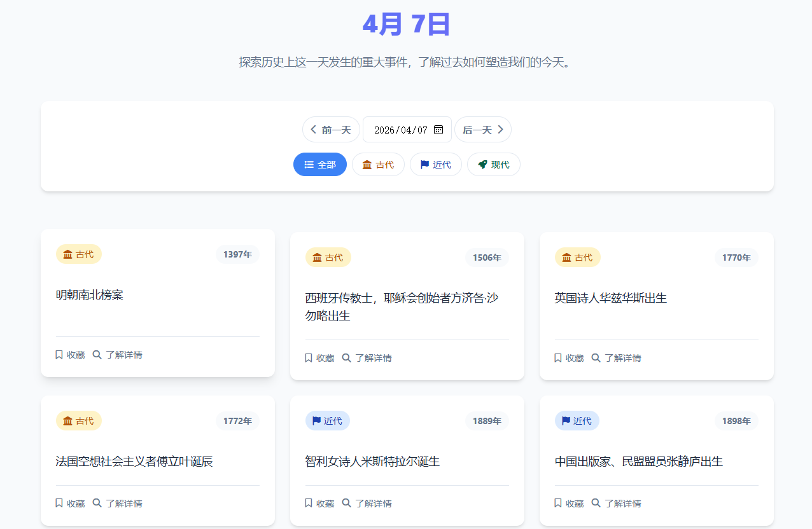Viewport: 812px width, 529px height.
Task: Advance to next day with 后一天
Action: click(x=483, y=130)
